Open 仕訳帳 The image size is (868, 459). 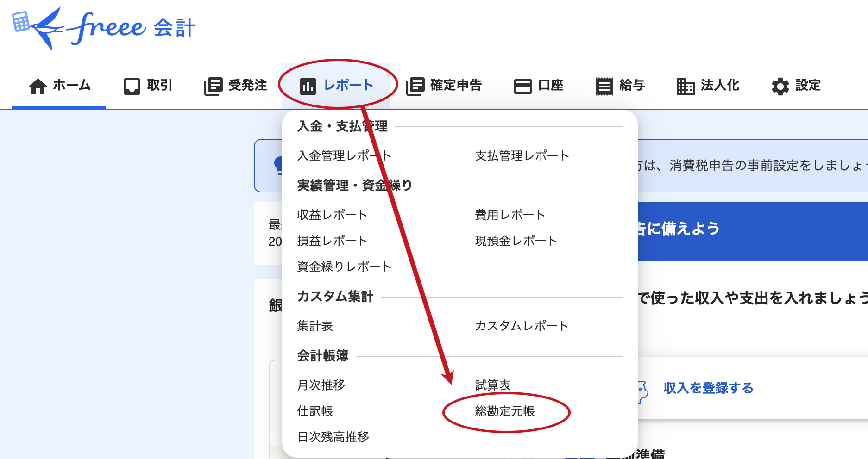[x=315, y=411]
